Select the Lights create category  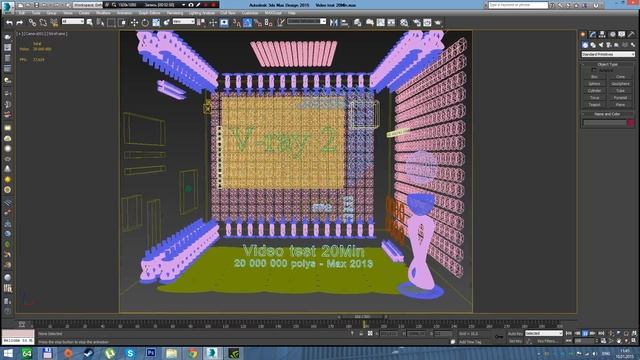click(601, 45)
